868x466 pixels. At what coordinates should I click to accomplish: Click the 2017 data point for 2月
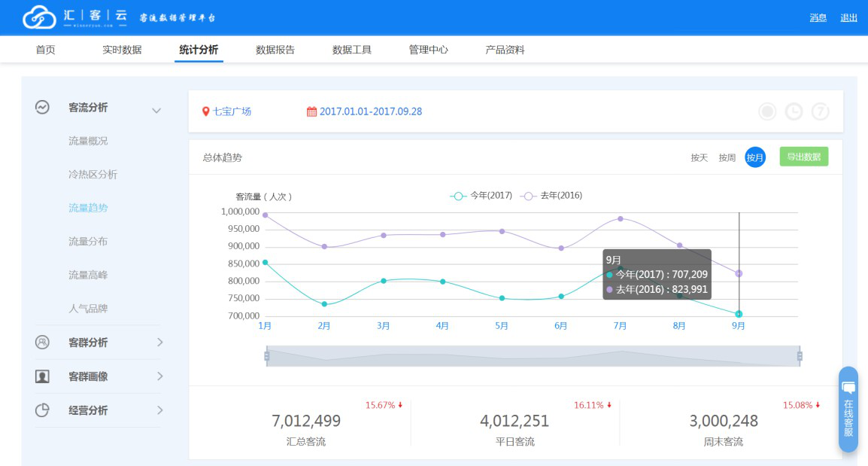pyautogui.click(x=324, y=304)
